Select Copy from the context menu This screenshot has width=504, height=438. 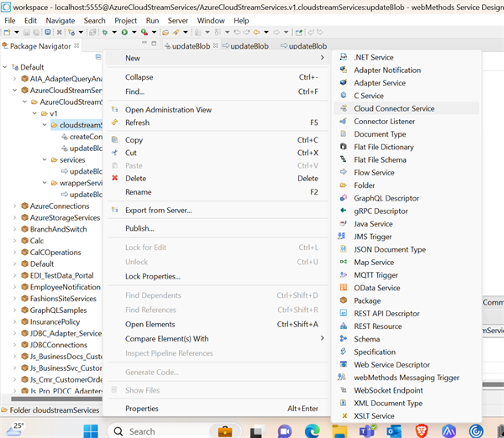[218, 140]
